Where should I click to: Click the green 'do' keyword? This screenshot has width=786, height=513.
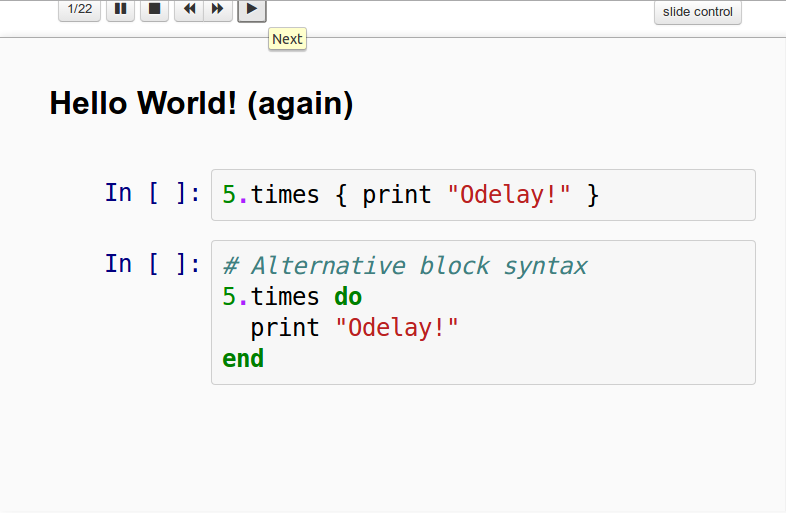tap(348, 297)
